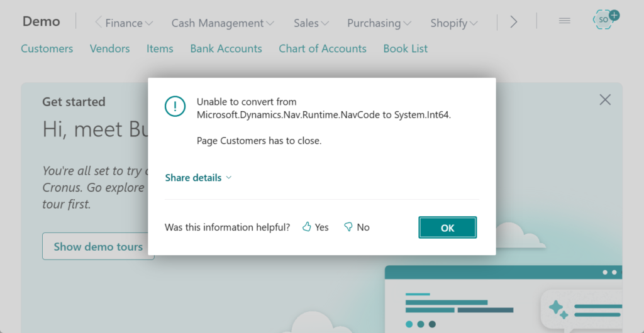Close the Get started banner
This screenshot has width=644, height=333.
[x=605, y=100]
